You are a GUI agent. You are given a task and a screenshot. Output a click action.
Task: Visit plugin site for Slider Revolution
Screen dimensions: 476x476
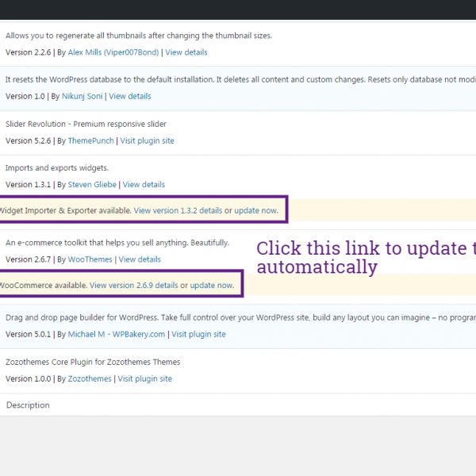tap(147, 140)
